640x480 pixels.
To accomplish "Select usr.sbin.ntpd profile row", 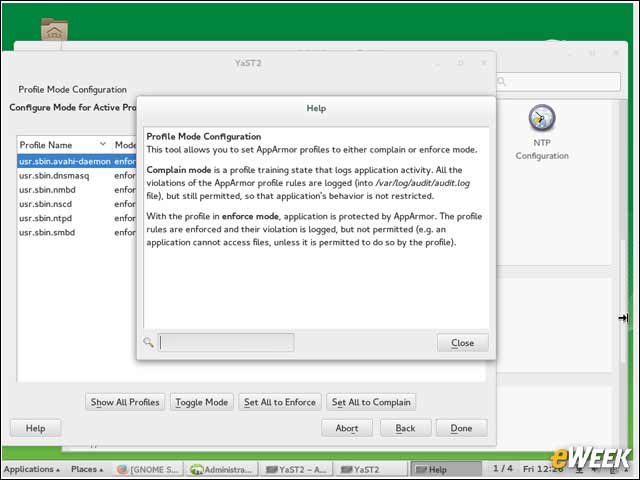I will click(77, 218).
